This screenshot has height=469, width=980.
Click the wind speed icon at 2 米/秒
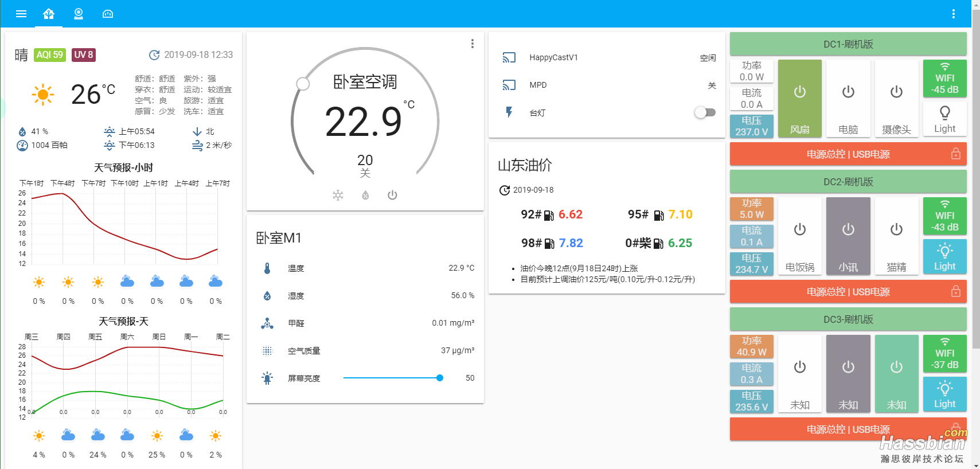point(197,145)
